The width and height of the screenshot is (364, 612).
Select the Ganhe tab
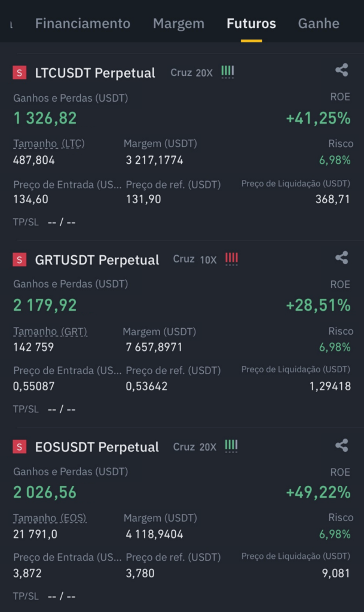point(319,23)
